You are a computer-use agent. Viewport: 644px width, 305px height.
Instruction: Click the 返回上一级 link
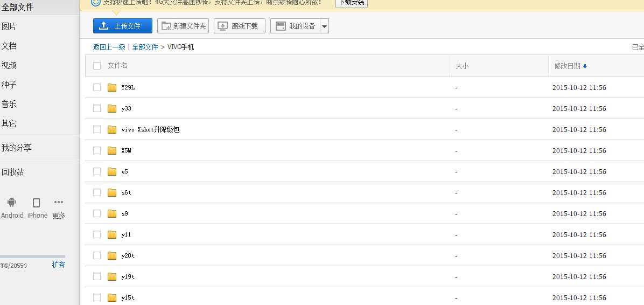click(109, 47)
